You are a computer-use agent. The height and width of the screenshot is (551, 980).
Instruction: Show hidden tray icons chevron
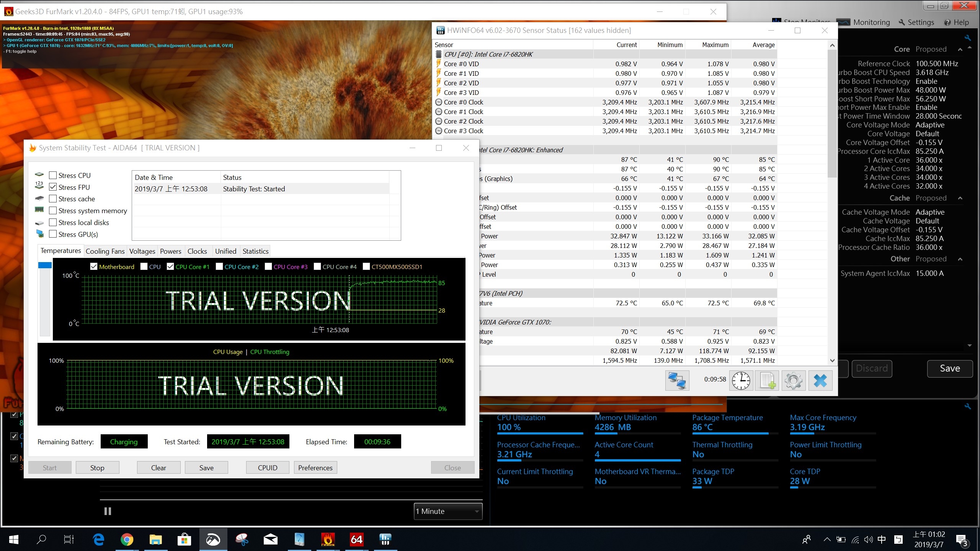tap(827, 540)
